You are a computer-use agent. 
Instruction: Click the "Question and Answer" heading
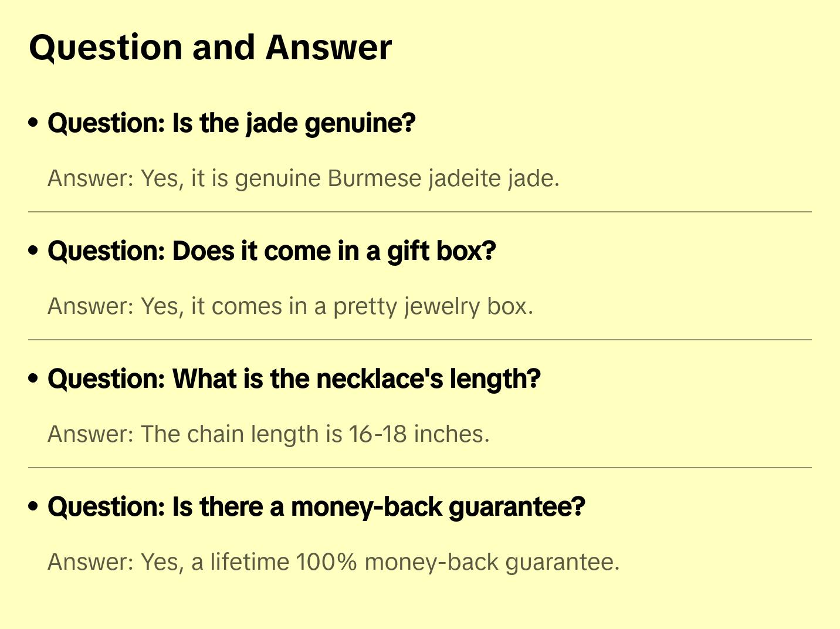211,48
